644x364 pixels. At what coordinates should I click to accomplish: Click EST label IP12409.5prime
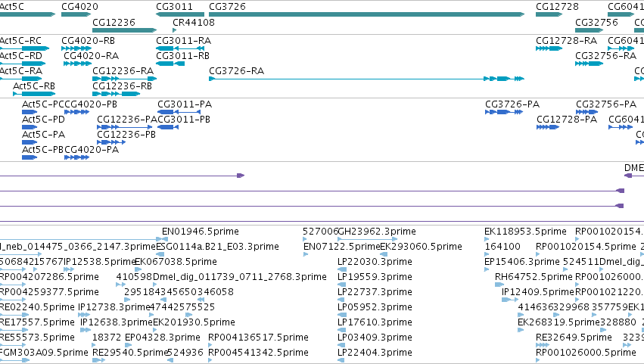pyautogui.click(x=537, y=292)
